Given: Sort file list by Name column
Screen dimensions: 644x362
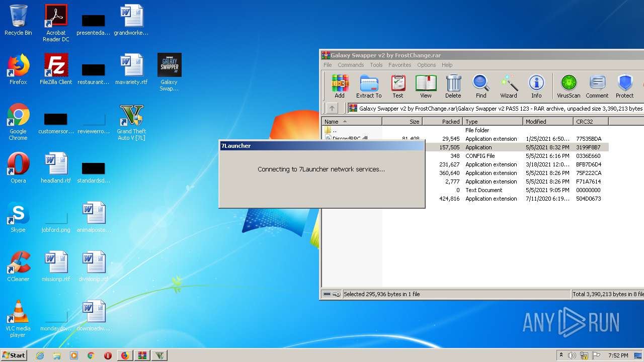Looking at the screenshot, I should click(x=352, y=122).
